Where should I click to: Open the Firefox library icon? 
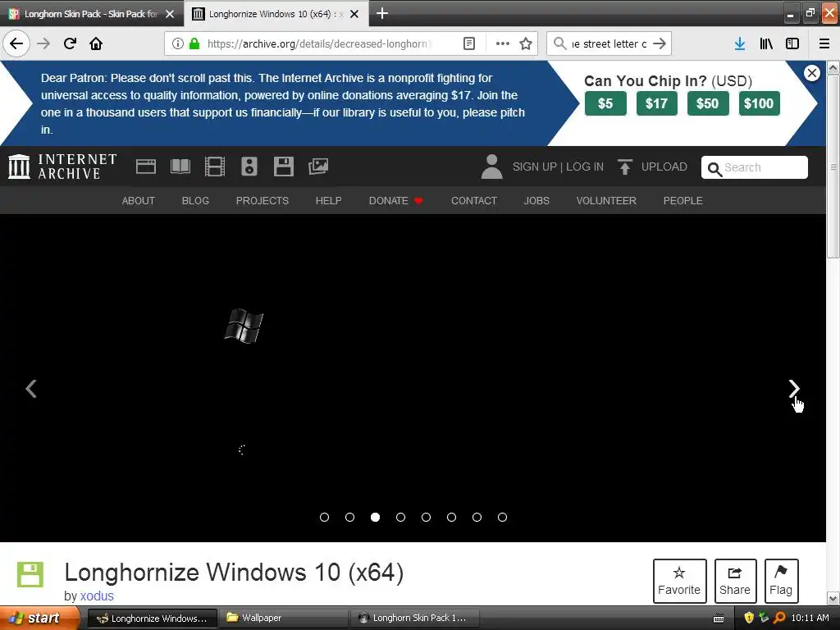pos(766,43)
